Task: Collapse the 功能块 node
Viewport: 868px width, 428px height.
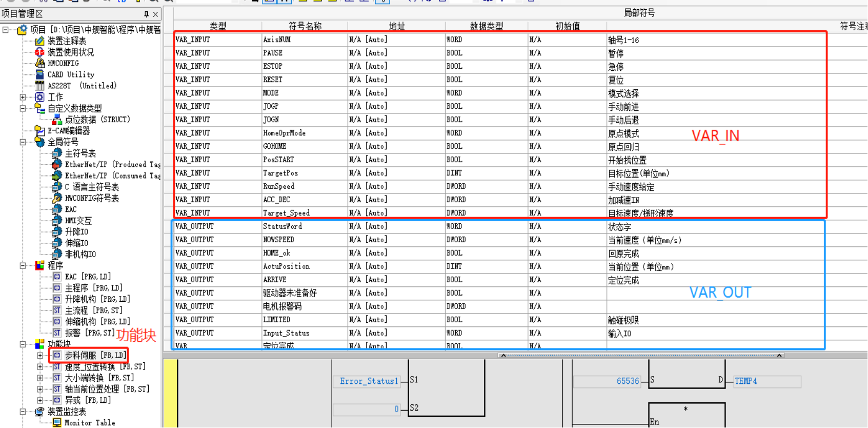Action: 23,344
